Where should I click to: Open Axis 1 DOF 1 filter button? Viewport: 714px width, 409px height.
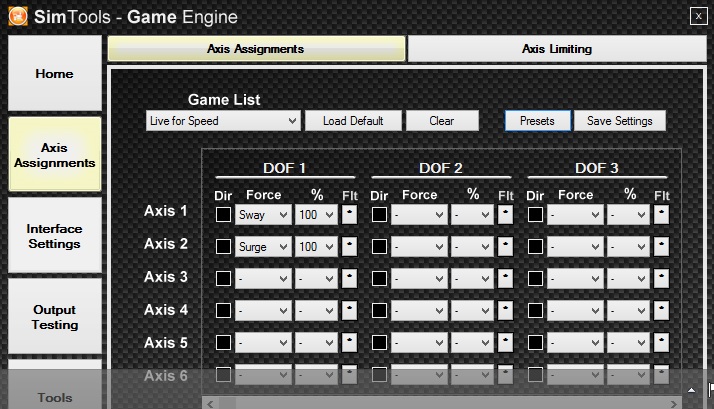[x=349, y=215]
